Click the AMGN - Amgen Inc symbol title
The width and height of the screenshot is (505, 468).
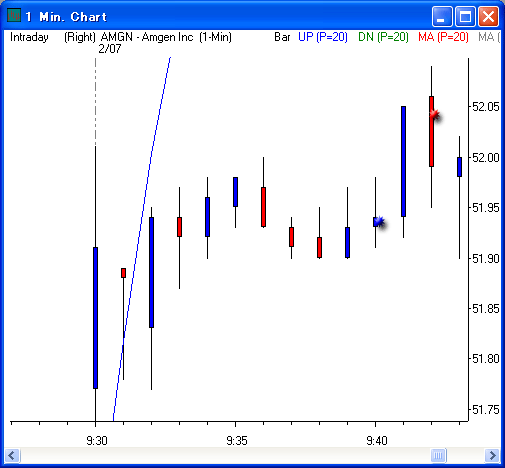point(147,37)
